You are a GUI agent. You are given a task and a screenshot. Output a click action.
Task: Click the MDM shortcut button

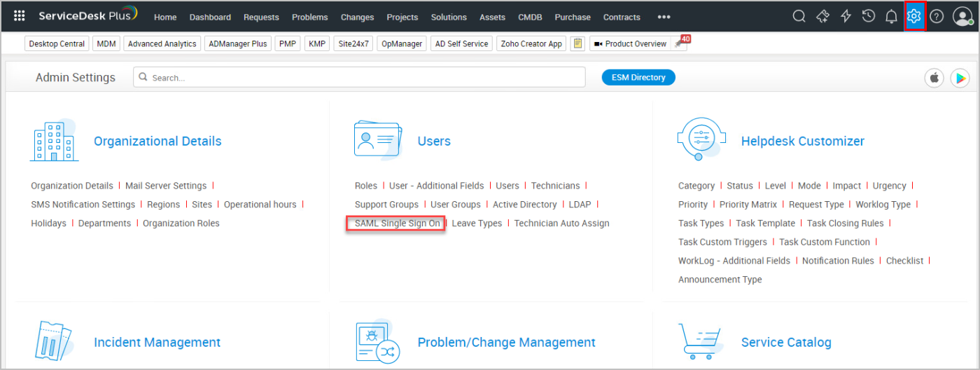coord(106,43)
